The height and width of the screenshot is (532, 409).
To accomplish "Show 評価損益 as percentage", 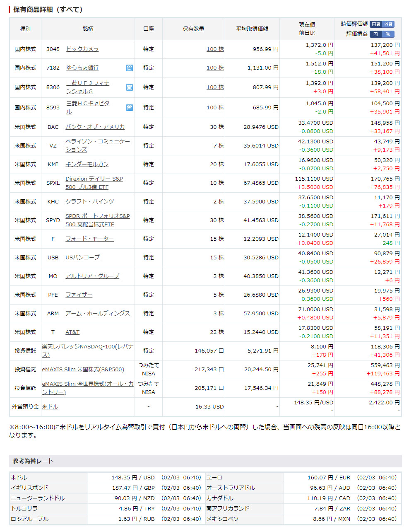I will (387, 34).
